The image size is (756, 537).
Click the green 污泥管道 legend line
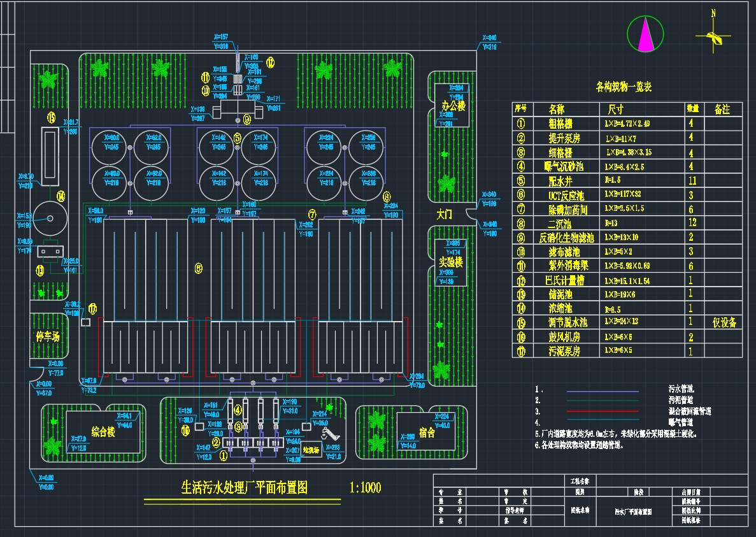[603, 401]
